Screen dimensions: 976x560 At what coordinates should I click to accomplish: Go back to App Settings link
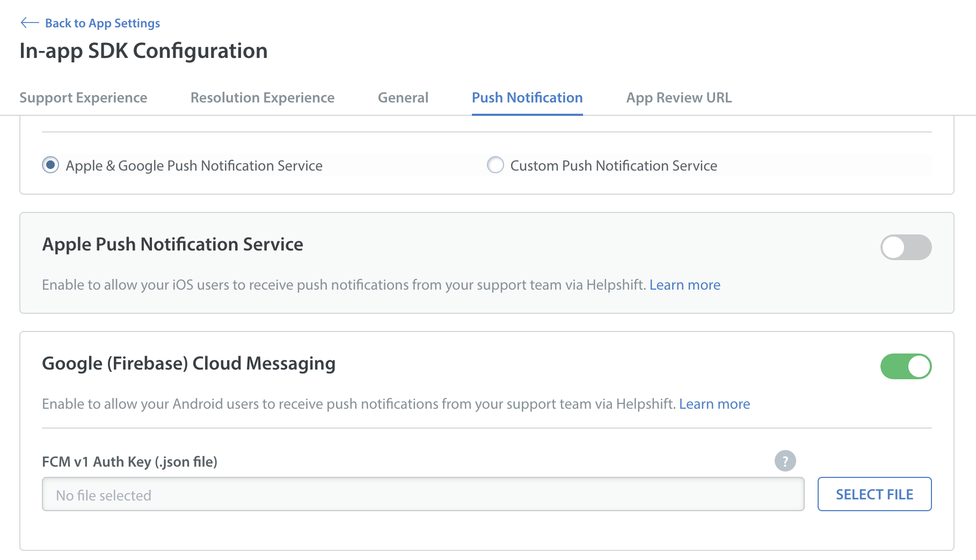pos(103,23)
